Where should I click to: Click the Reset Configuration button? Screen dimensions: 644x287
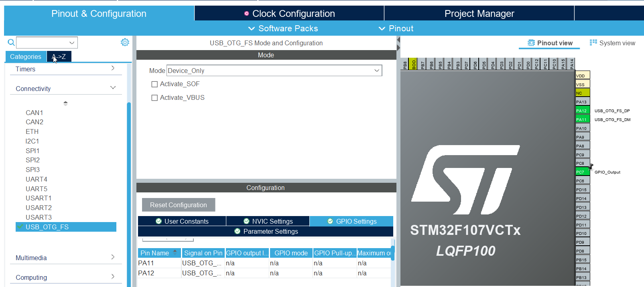179,205
